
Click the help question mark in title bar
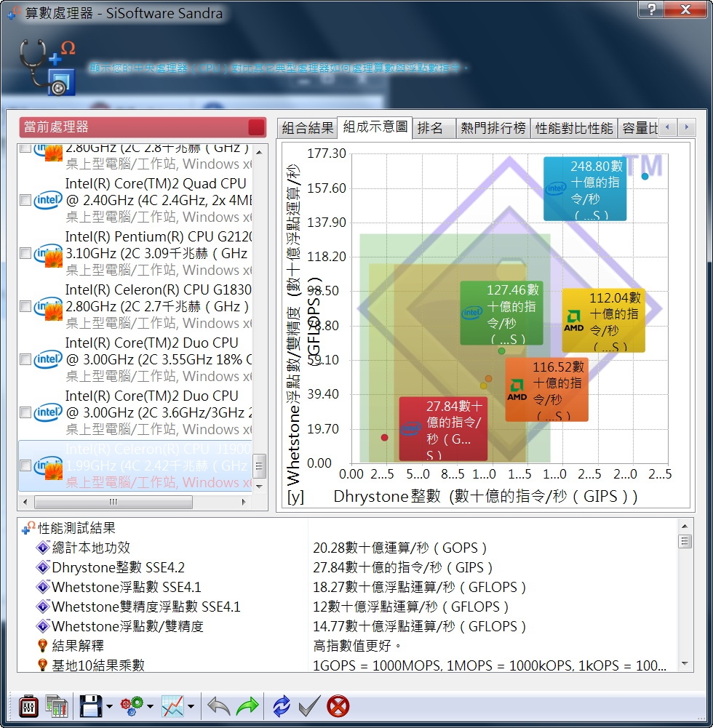651,9
